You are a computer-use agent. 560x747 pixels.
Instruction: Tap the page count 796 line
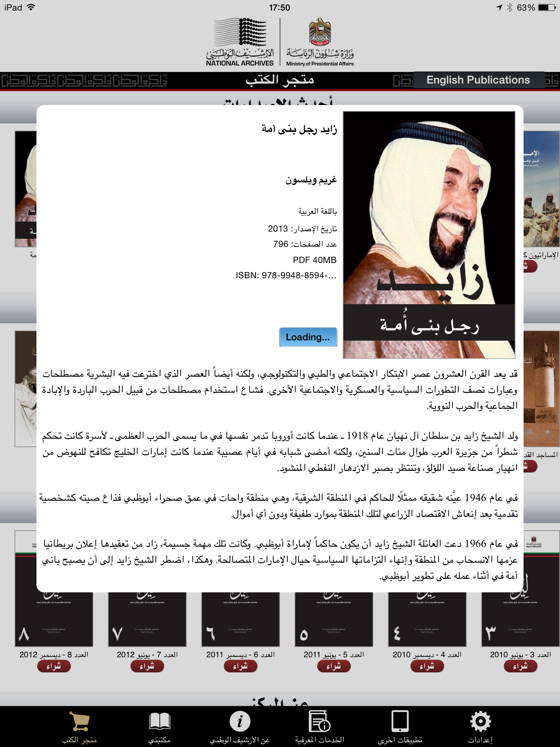[305, 244]
